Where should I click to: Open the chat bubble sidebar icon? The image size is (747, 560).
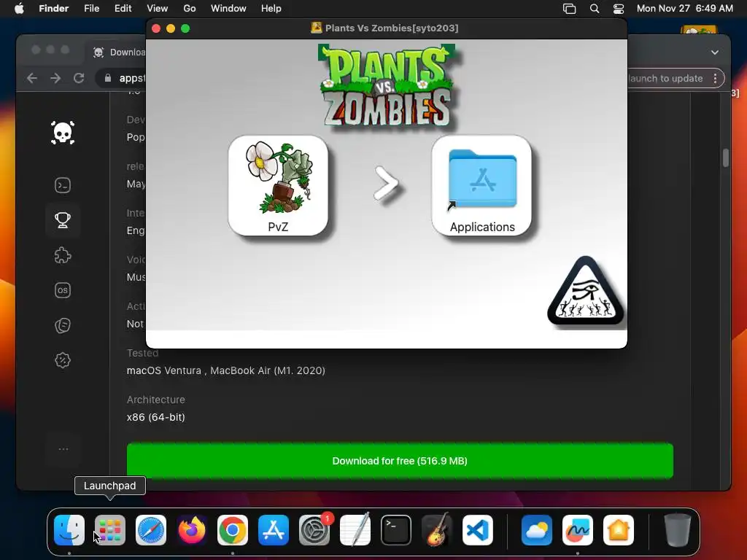(63, 325)
